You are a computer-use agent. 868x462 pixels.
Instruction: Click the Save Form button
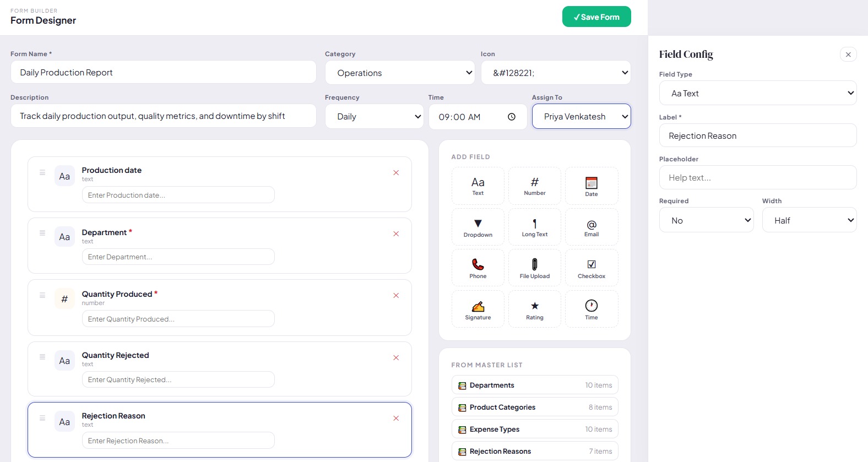click(x=596, y=17)
